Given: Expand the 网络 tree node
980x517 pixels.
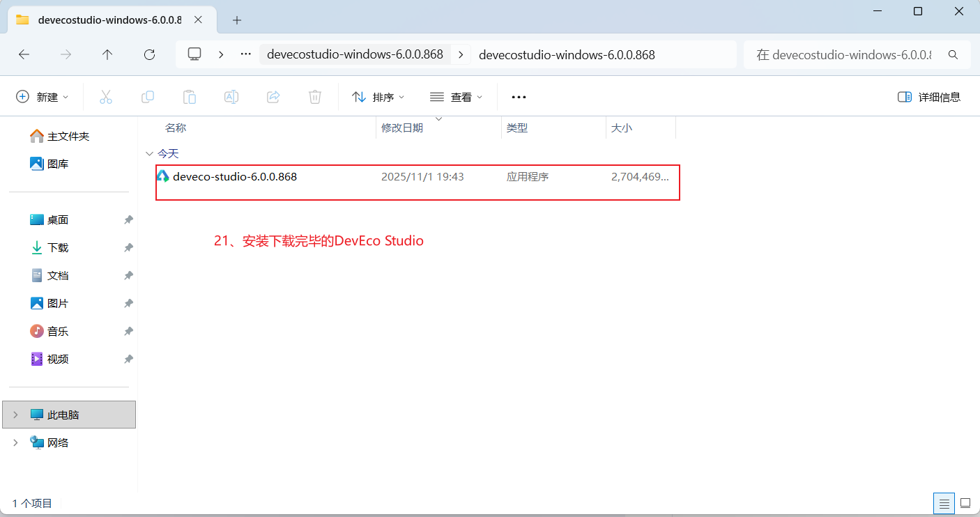Looking at the screenshot, I should (x=15, y=442).
